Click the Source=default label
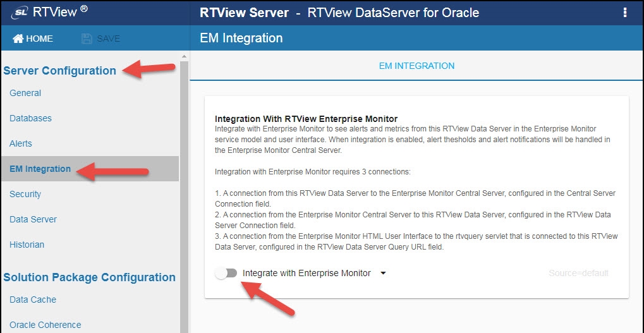 coord(578,273)
